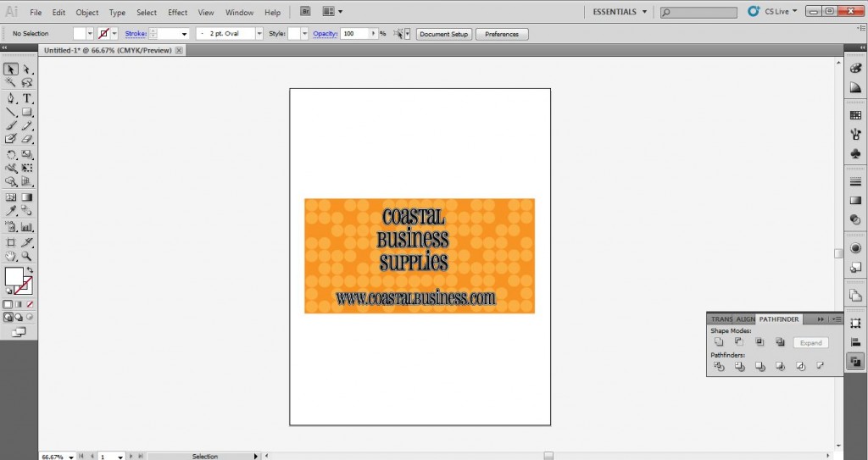Click the Opacity link label
The image size is (868, 460).
point(325,34)
